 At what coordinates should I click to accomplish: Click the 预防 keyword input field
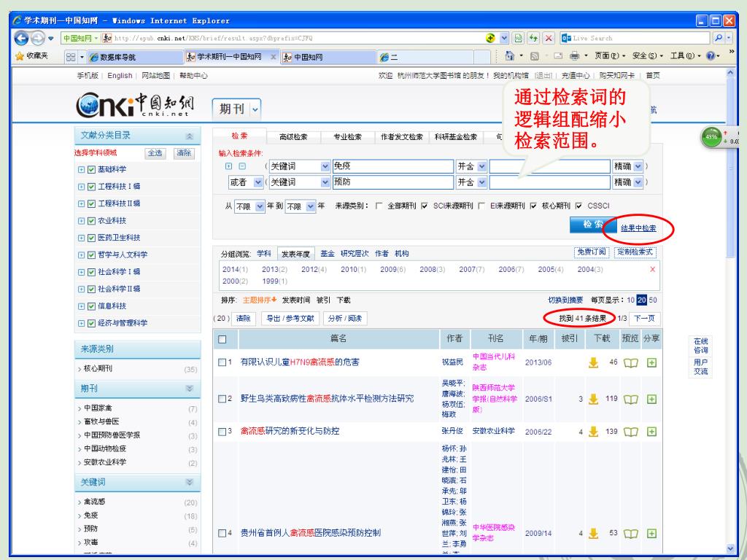[393, 182]
